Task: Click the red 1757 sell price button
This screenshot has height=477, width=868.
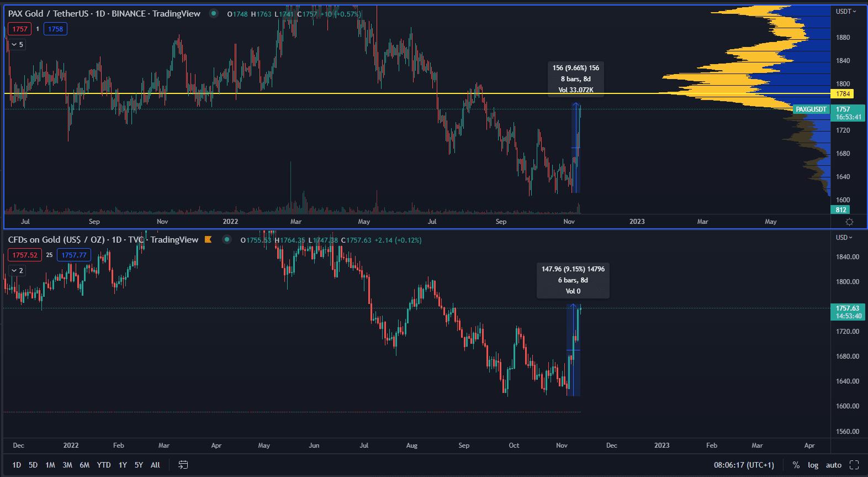Action: click(x=20, y=29)
